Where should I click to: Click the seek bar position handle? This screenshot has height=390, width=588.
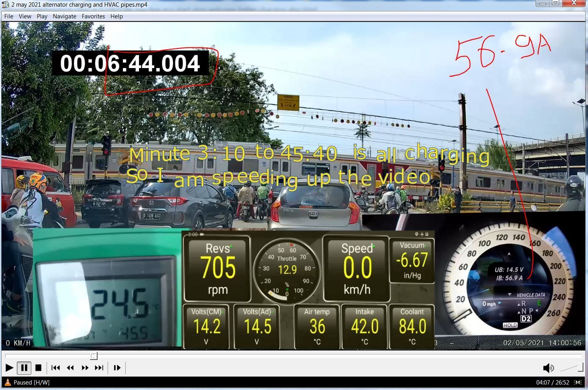[94, 356]
